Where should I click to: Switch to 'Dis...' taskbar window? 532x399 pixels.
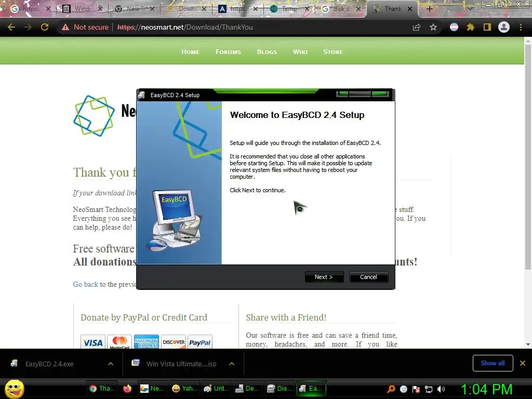coord(280,389)
